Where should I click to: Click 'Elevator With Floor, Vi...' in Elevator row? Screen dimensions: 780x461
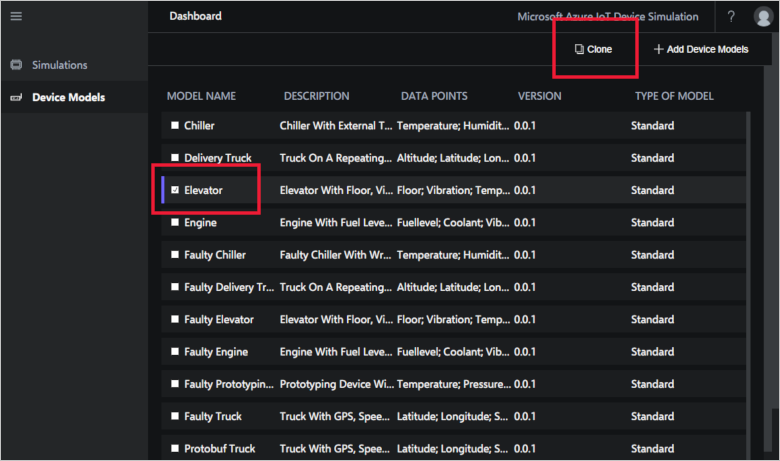(336, 190)
